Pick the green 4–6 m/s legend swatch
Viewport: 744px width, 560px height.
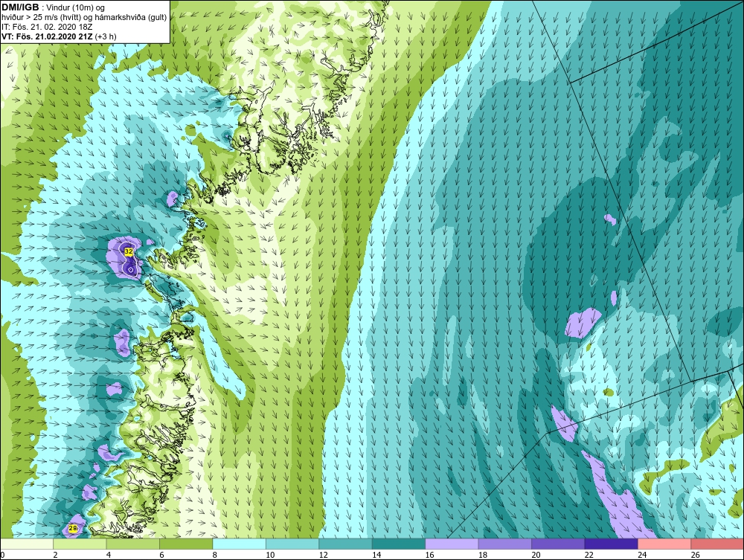click(x=133, y=544)
